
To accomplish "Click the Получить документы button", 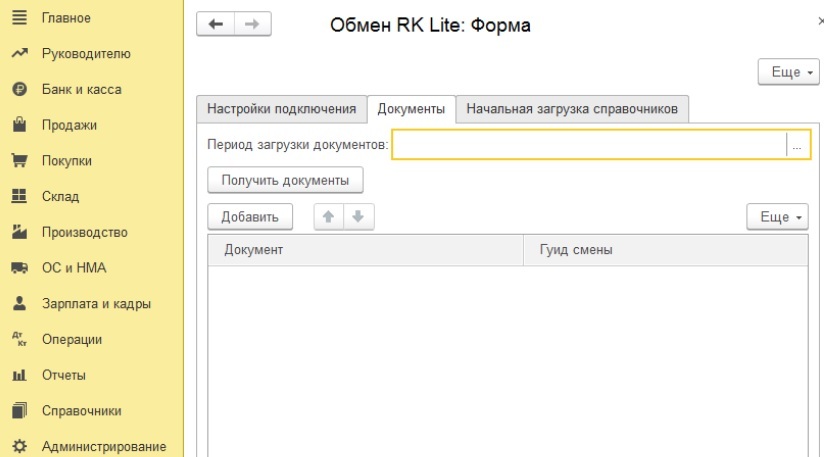I will [x=285, y=180].
